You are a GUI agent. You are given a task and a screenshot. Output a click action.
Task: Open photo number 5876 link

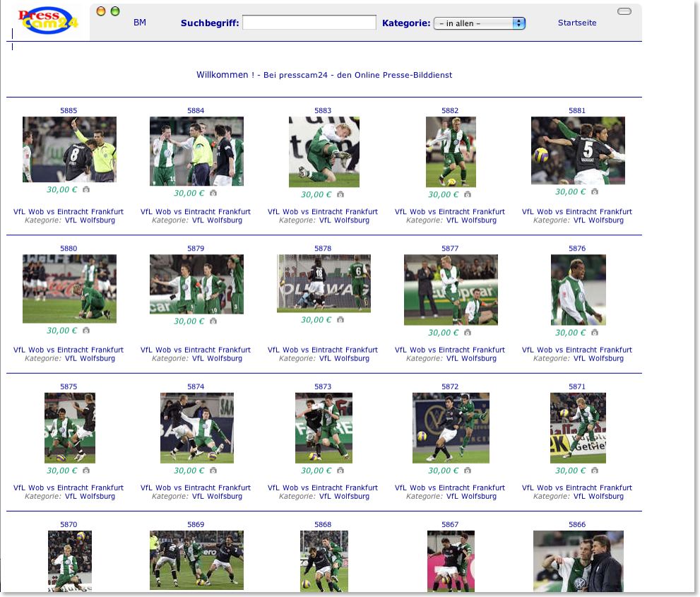(577, 248)
